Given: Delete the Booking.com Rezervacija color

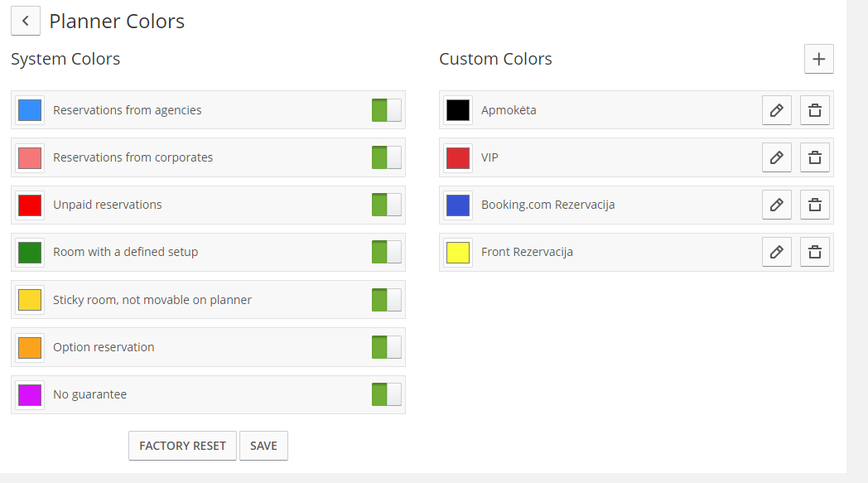Looking at the screenshot, I should (815, 205).
